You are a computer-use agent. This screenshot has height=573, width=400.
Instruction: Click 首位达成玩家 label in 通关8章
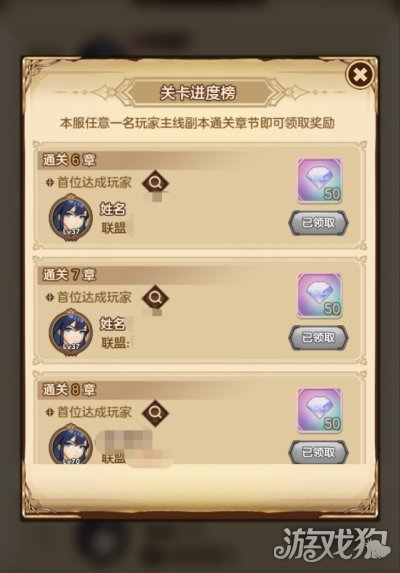94,412
